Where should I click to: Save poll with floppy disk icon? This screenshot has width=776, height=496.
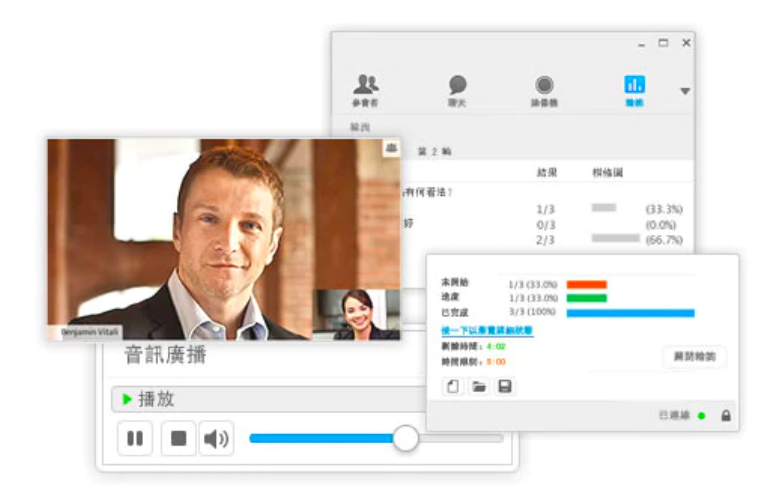(x=505, y=386)
